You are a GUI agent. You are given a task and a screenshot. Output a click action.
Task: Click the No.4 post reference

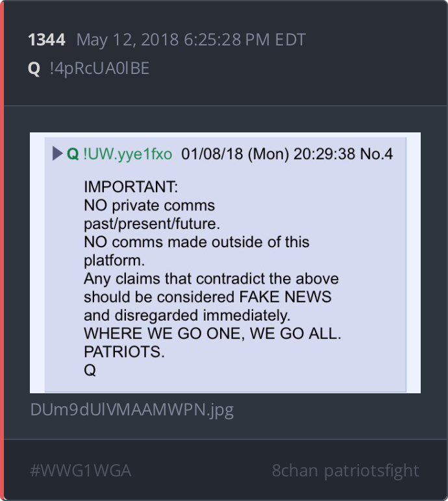click(377, 154)
